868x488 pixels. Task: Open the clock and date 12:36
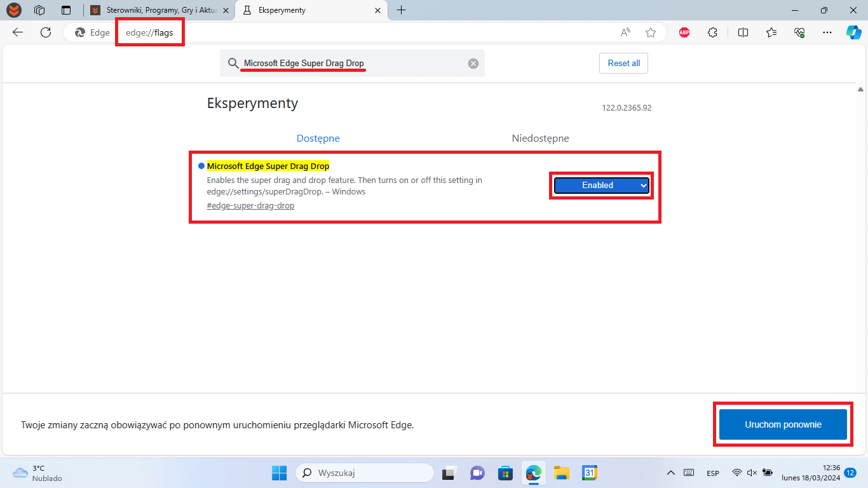(x=810, y=473)
